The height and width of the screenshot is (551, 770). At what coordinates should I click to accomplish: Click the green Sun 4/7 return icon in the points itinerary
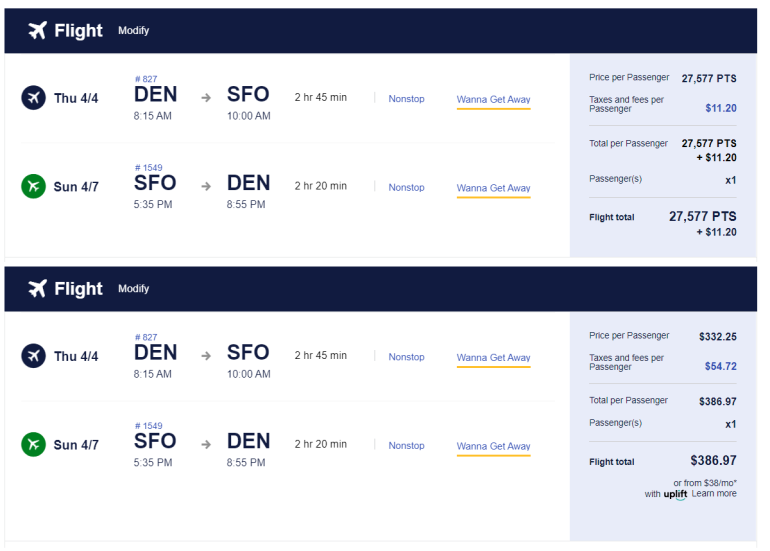click(x=34, y=186)
